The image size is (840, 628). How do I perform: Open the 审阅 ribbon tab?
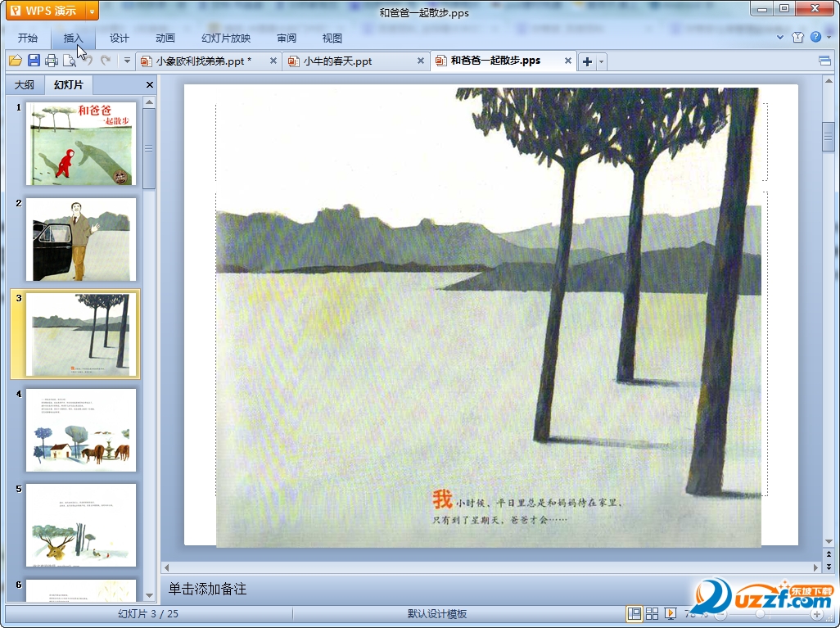tap(287, 38)
